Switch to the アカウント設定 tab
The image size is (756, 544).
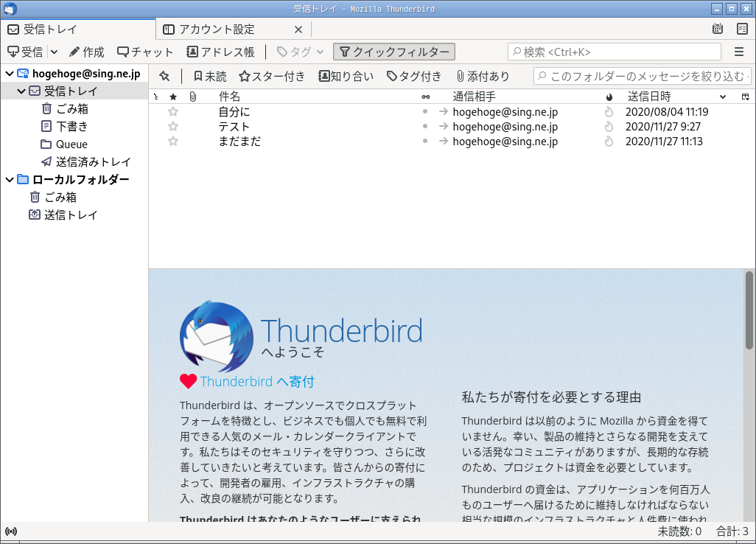click(x=217, y=29)
